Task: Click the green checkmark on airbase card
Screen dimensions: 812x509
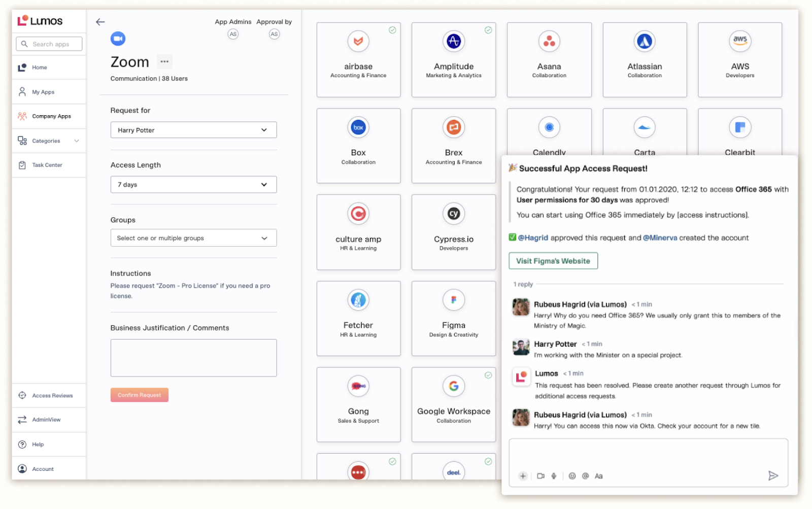Action: [392, 30]
